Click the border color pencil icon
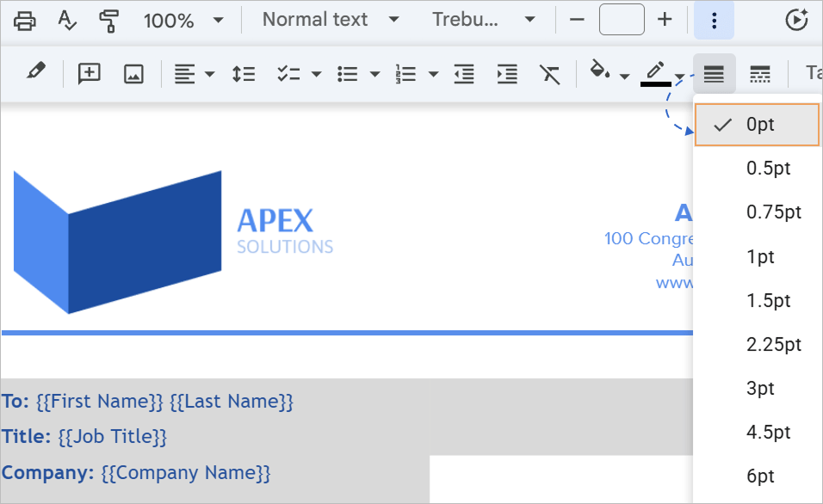 coord(656,73)
